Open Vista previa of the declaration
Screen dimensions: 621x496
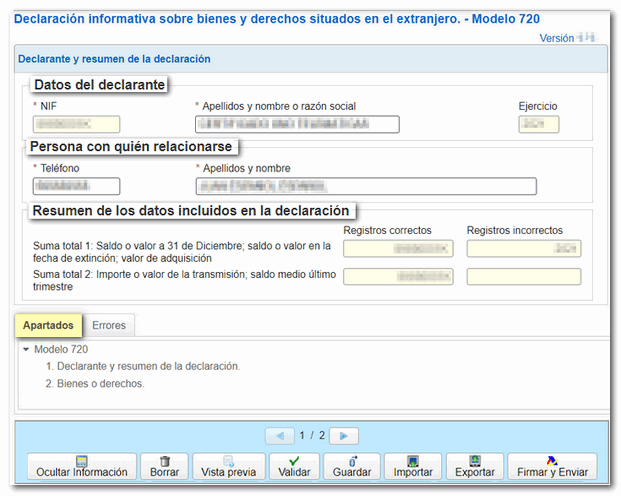229,466
